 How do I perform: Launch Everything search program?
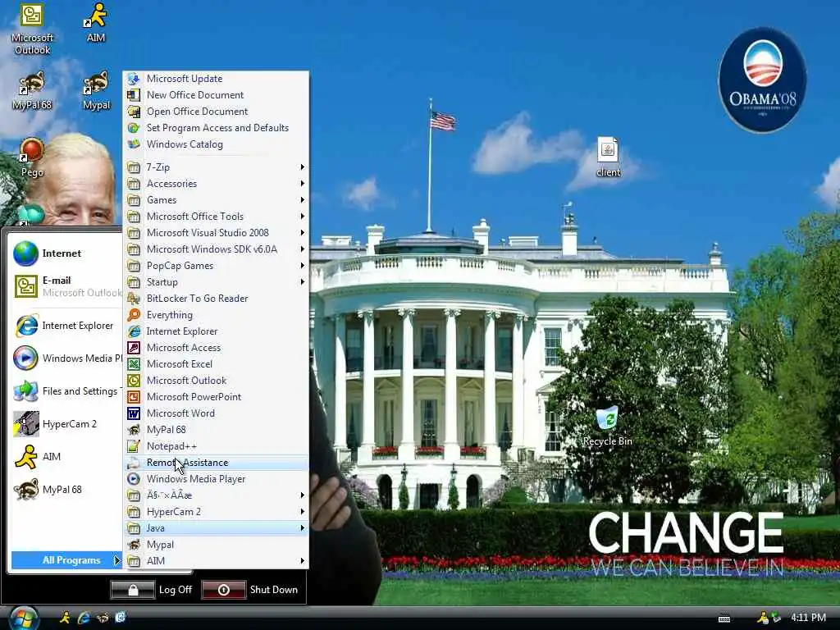(217, 315)
